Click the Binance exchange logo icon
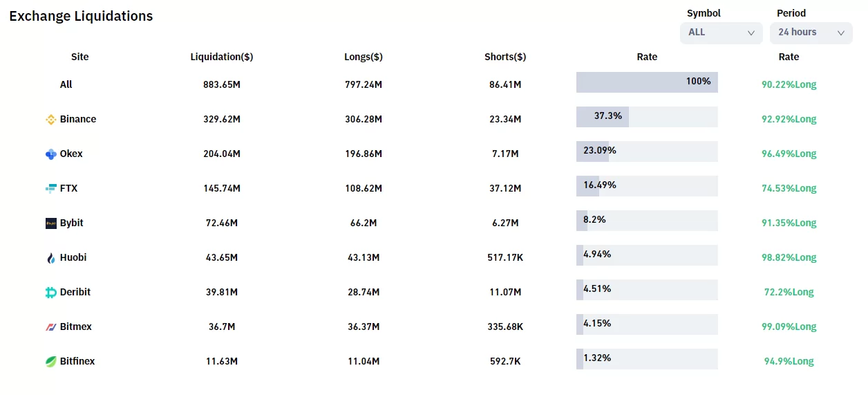 [x=50, y=119]
